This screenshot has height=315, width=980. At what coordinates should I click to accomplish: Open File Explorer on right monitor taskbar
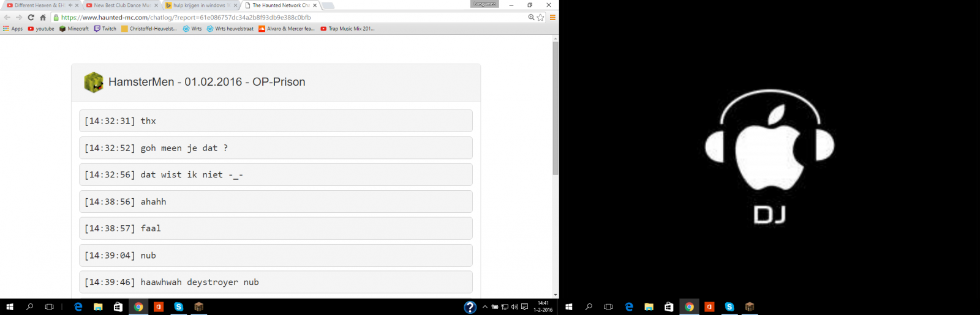point(649,307)
